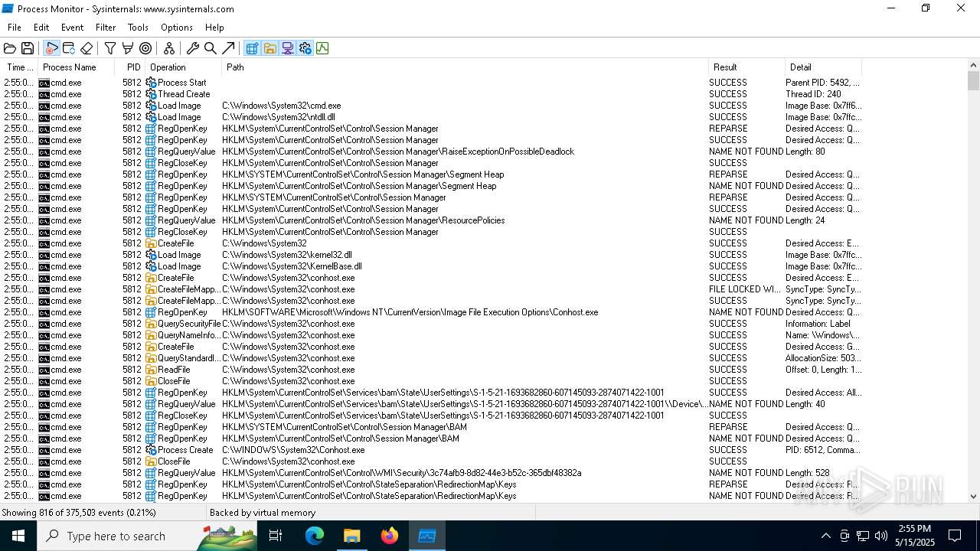This screenshot has width=980, height=551.
Task: Click the events count status bar text
Action: 79,513
